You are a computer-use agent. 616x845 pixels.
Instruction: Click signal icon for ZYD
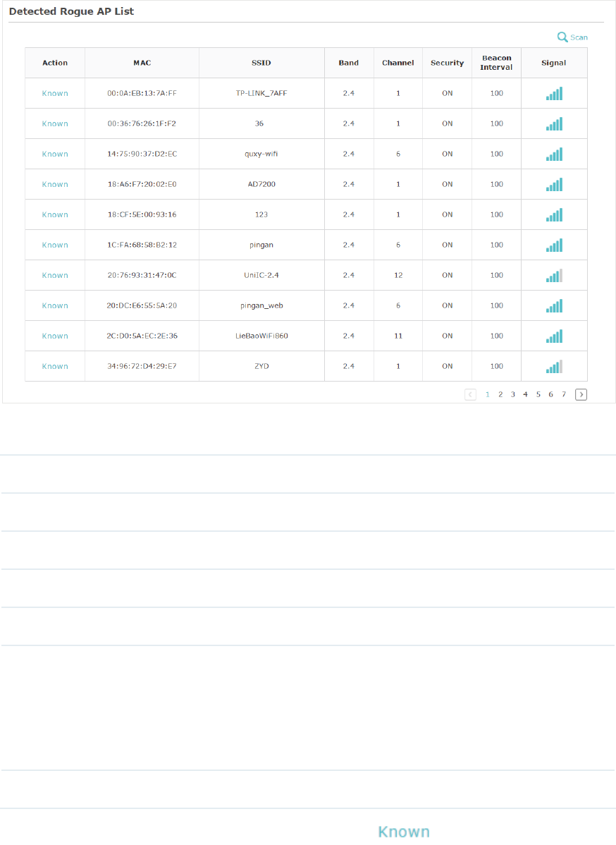pyautogui.click(x=554, y=367)
